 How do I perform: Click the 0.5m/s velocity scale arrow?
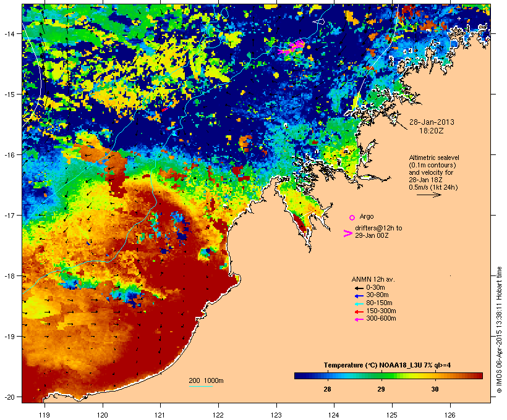tap(428, 195)
